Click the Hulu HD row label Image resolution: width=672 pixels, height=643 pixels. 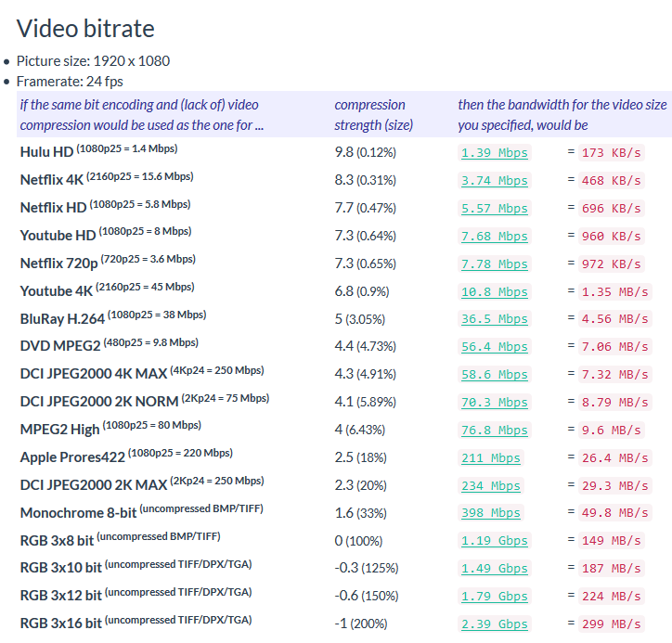tap(46, 152)
